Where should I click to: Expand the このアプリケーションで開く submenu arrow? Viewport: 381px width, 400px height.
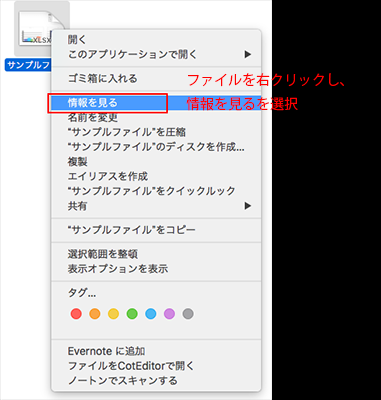pos(247,54)
